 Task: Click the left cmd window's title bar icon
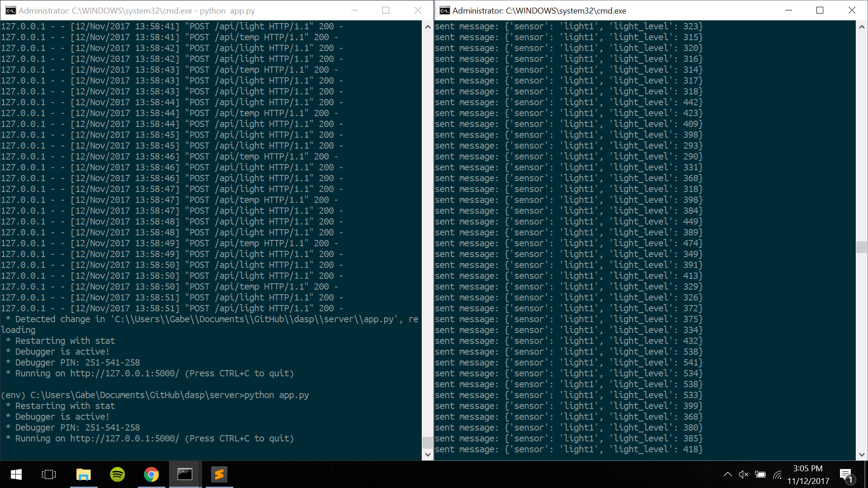tap(11, 10)
